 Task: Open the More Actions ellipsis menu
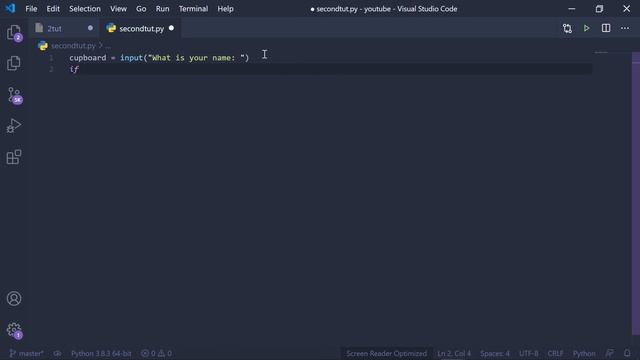pyautogui.click(x=625, y=28)
